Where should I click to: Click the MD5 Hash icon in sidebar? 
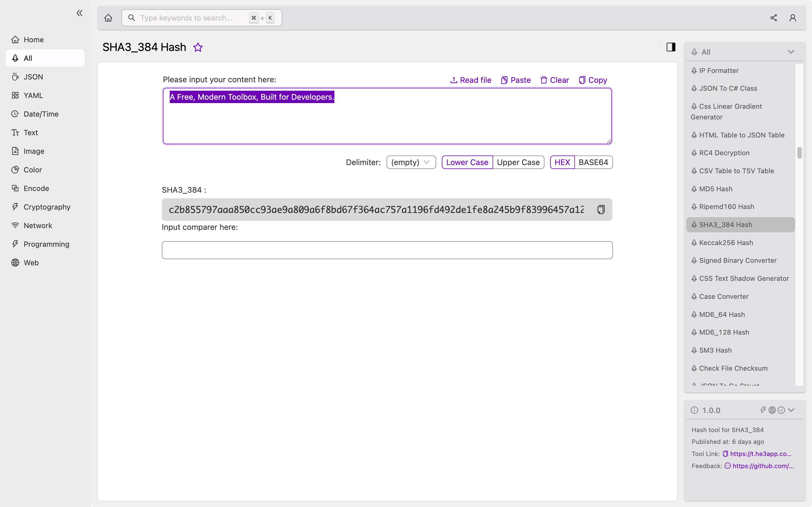694,188
